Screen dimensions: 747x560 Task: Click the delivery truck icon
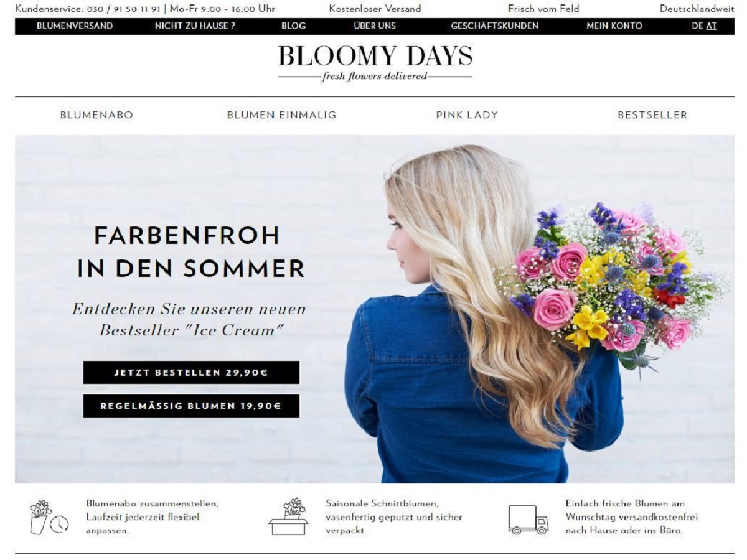tap(529, 520)
